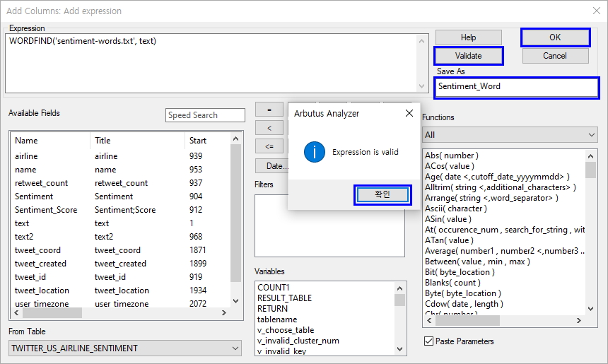The height and width of the screenshot is (364, 608).
Task: Pick the ASin( value ) function
Action: pyautogui.click(x=448, y=219)
